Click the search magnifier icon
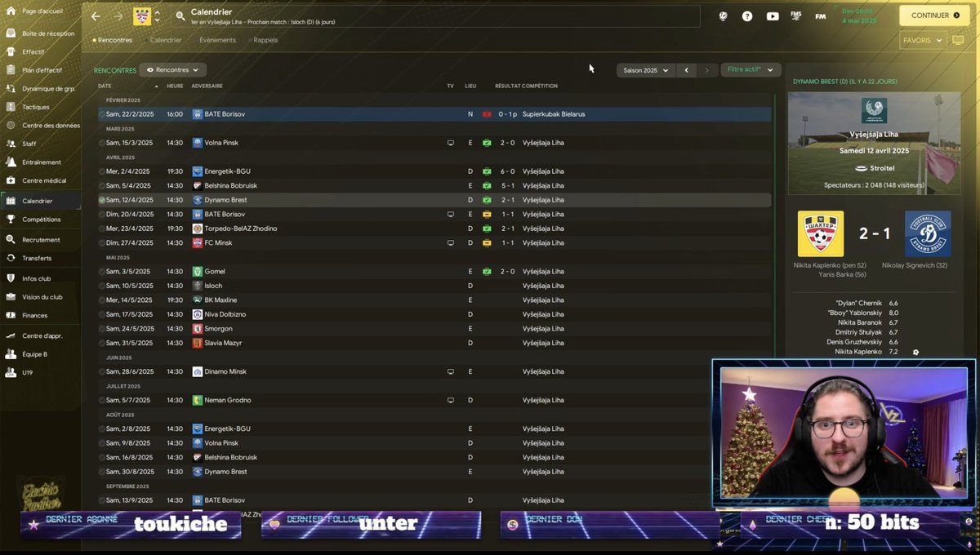The height and width of the screenshot is (555, 980). pyautogui.click(x=180, y=16)
